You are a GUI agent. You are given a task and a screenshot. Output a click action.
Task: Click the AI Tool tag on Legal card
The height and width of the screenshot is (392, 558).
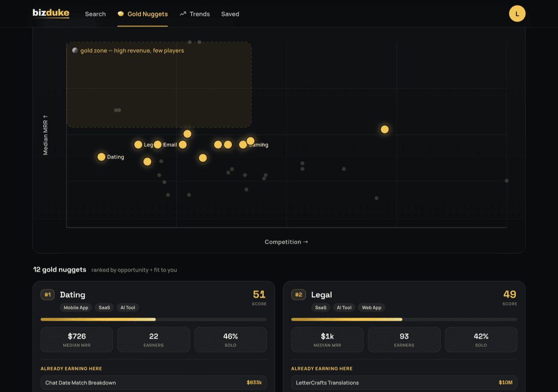[344, 307]
